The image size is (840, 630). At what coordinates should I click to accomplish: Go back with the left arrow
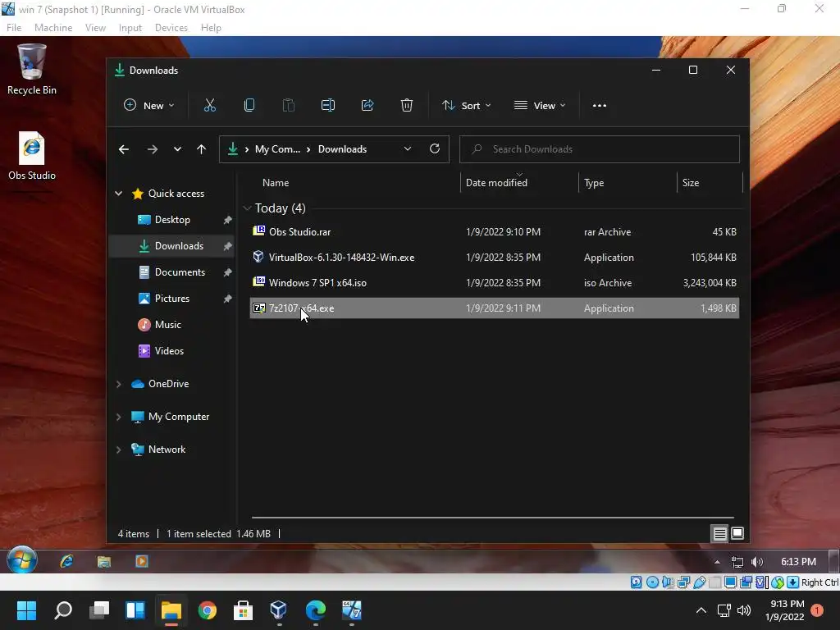point(124,149)
